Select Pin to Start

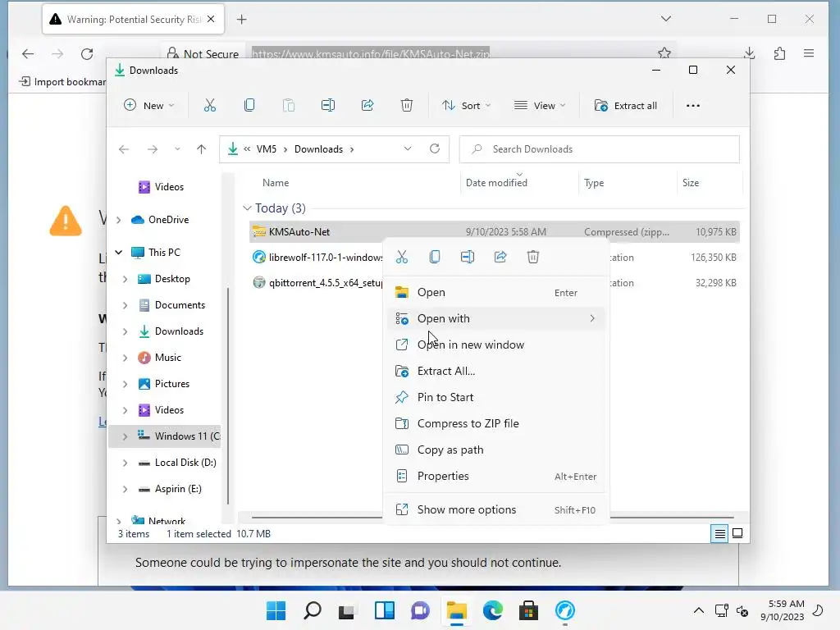click(x=496, y=397)
